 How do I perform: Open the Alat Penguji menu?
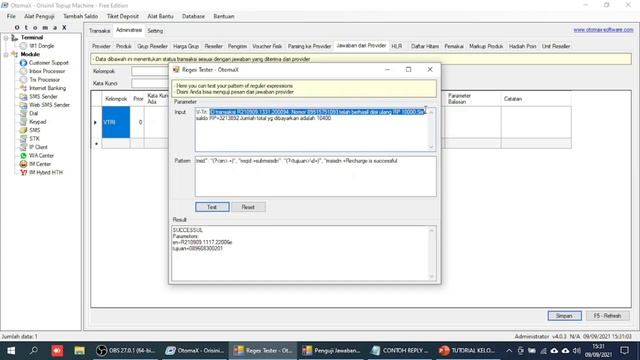tap(39, 16)
